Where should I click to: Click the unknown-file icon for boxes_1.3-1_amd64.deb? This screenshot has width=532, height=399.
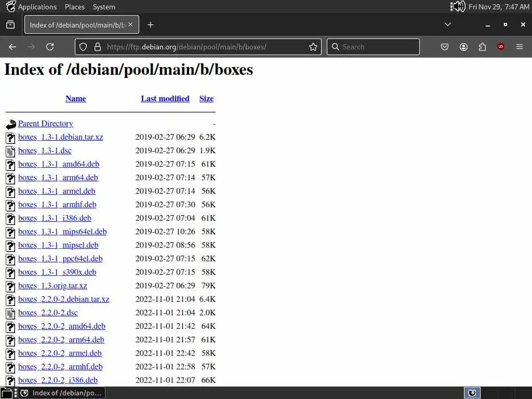10,165
